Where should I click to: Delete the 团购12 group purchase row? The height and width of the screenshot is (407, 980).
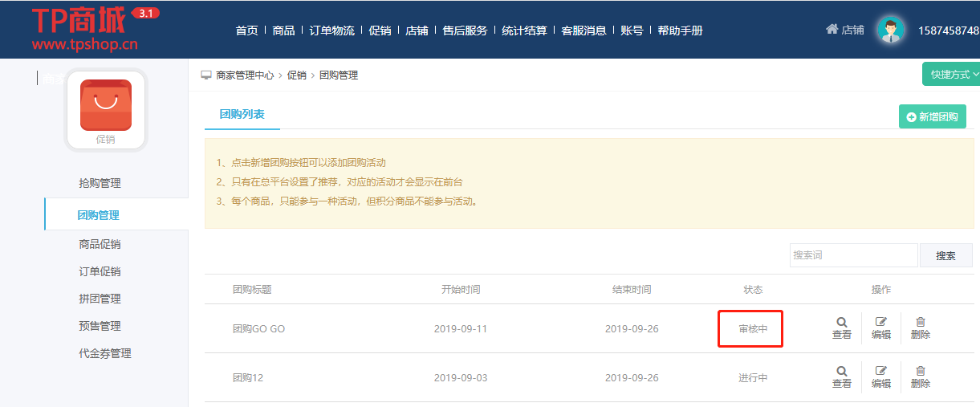click(x=920, y=371)
